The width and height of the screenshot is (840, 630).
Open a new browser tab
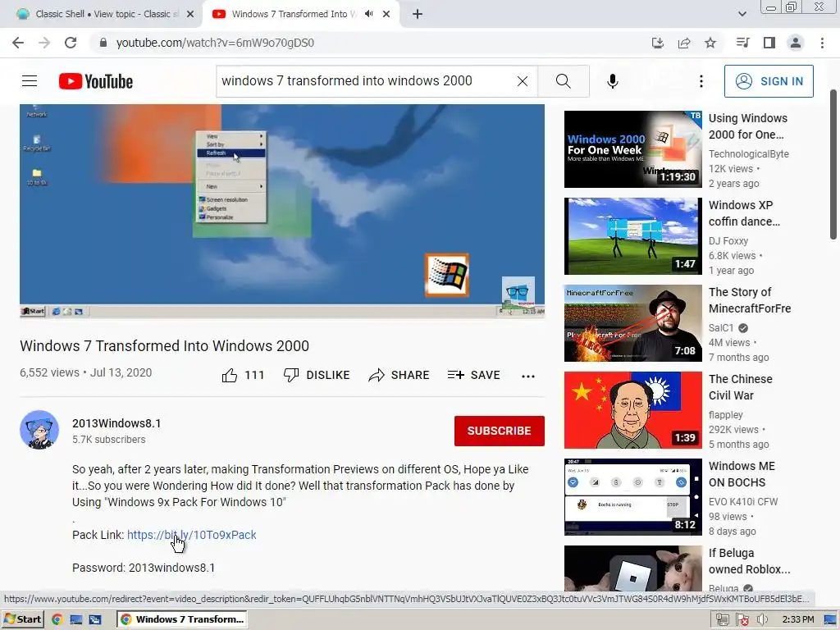[418, 14]
